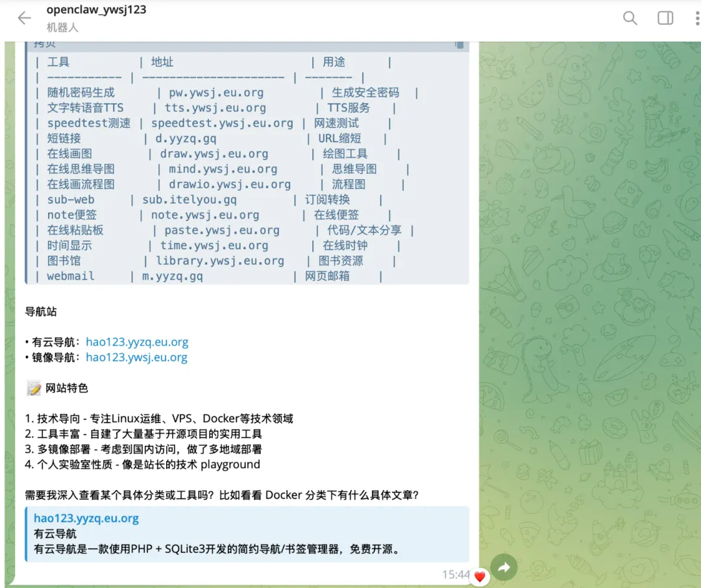Click the library.ywsj.eu.org address
Image resolution: width=701 pixels, height=588 pixels.
coord(219,261)
